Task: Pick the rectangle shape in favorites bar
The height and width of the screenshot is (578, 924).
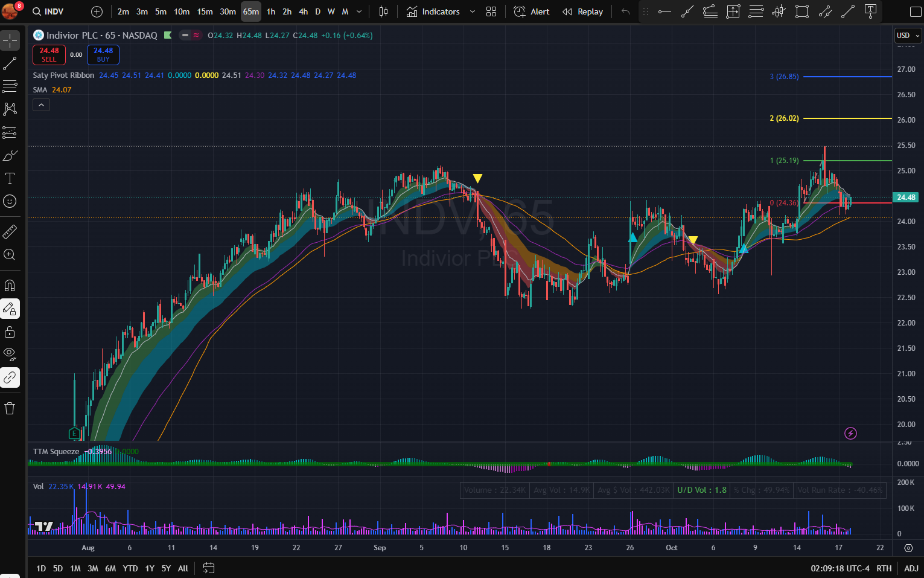Action: [x=802, y=11]
